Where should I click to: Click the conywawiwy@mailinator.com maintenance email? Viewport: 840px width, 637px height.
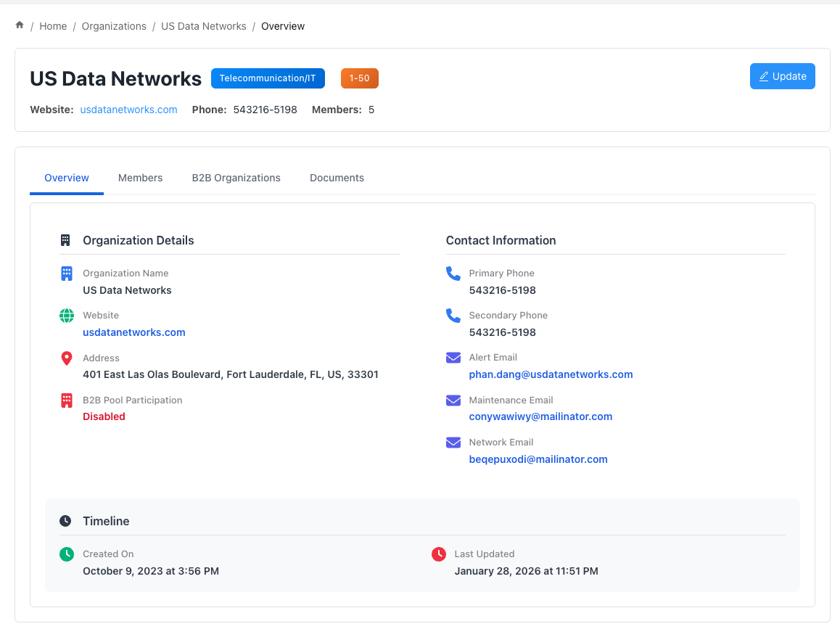tap(540, 416)
